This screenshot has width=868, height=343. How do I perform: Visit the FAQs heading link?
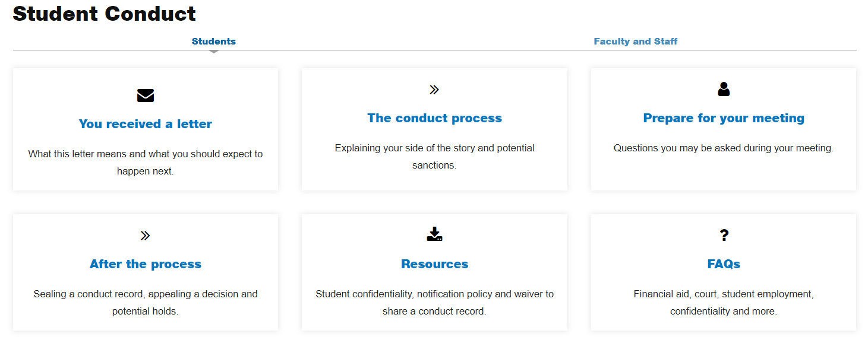tap(724, 264)
